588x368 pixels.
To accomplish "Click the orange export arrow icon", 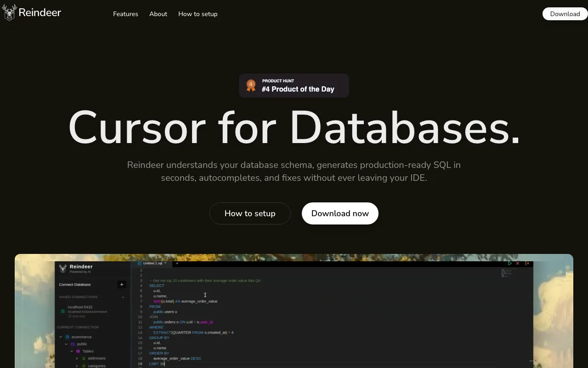I will [527, 264].
